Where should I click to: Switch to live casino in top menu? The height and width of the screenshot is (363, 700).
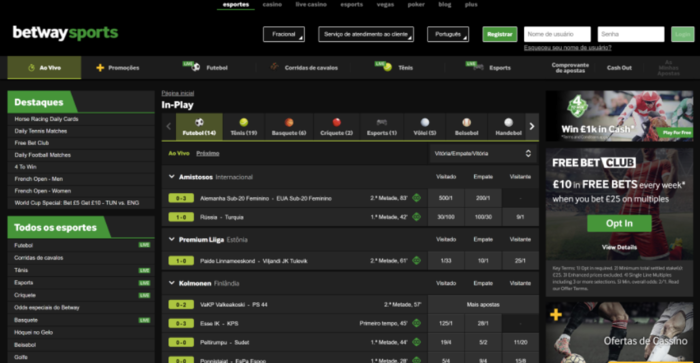point(311,4)
